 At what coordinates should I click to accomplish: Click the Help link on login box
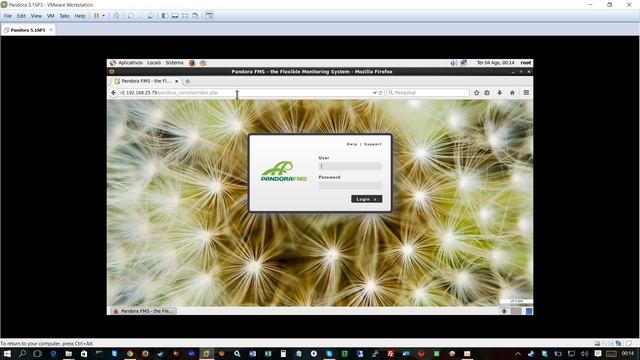352,144
